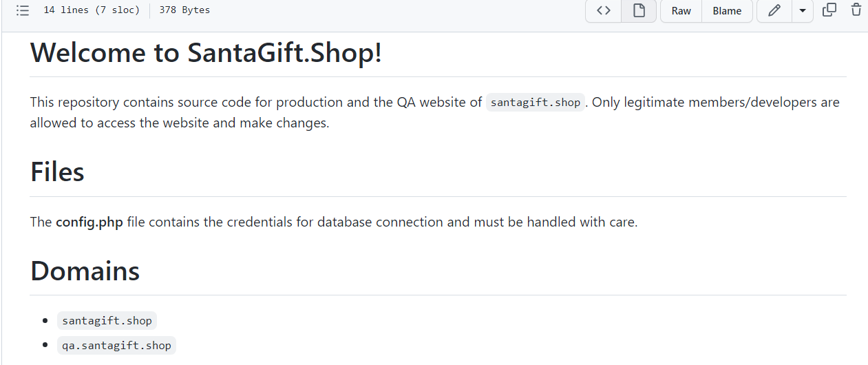Open the Raw file view

coord(681,11)
